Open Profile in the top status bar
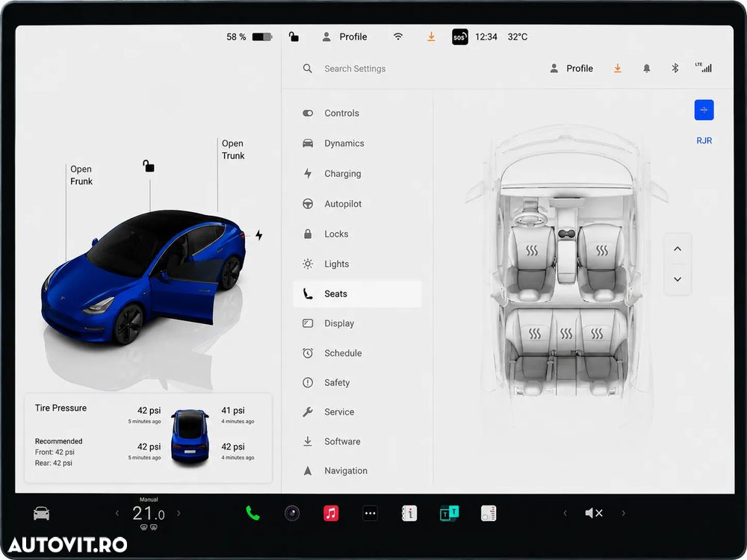Screen dimensions: 747x560 coord(345,37)
